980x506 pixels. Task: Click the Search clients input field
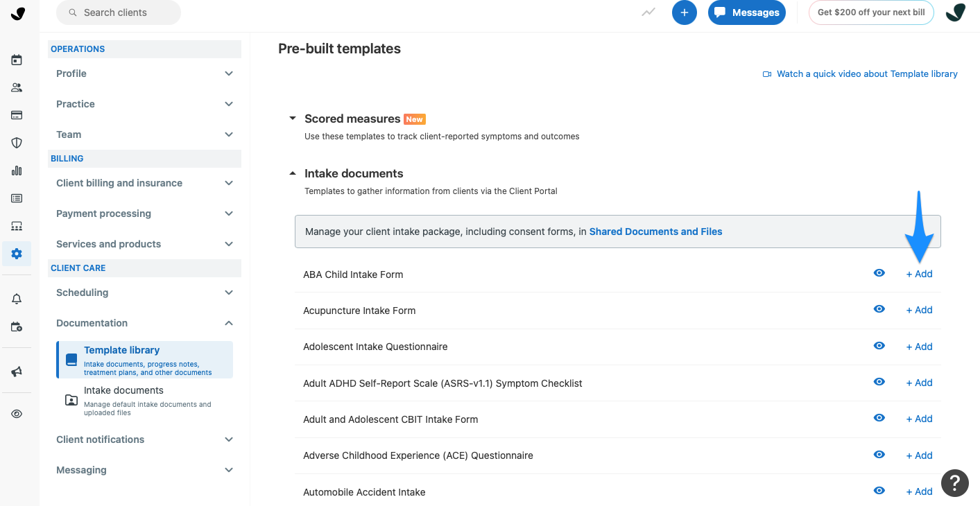[118, 12]
